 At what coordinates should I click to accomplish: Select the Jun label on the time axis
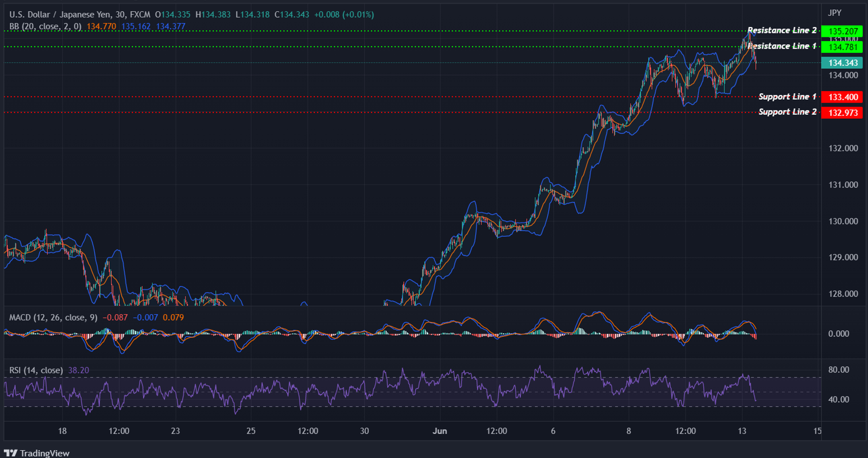click(x=440, y=431)
